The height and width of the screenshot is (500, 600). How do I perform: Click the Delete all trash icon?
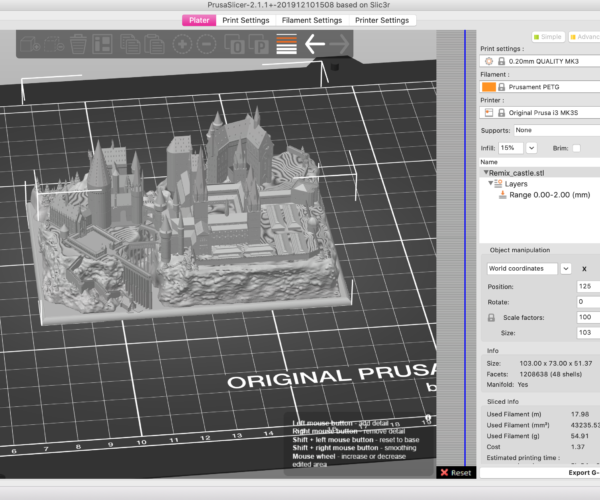tap(78, 44)
